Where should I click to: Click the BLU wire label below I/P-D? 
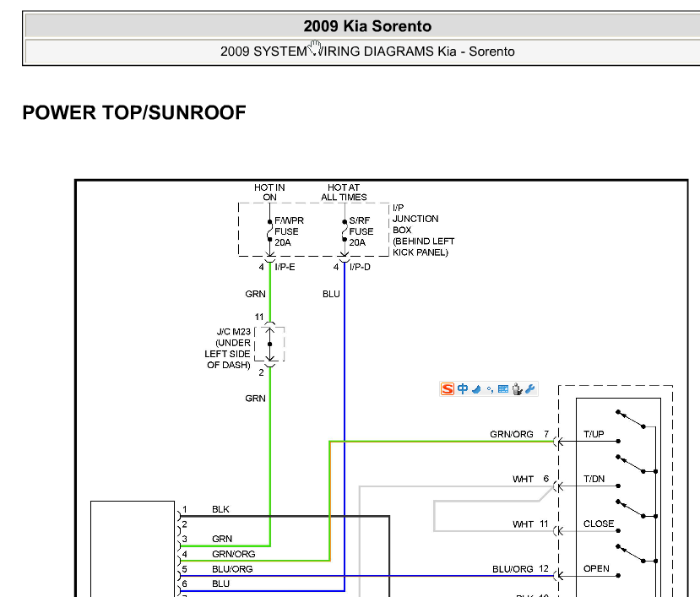click(331, 294)
